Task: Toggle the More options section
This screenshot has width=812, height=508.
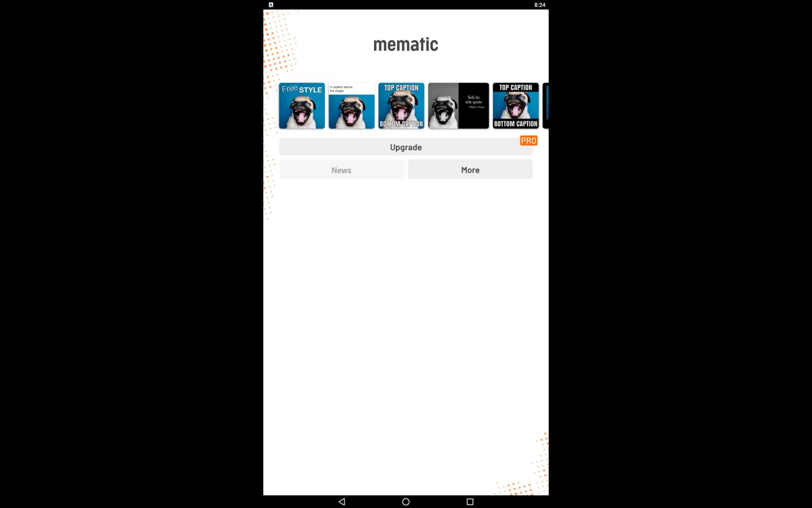Action: [x=471, y=170]
